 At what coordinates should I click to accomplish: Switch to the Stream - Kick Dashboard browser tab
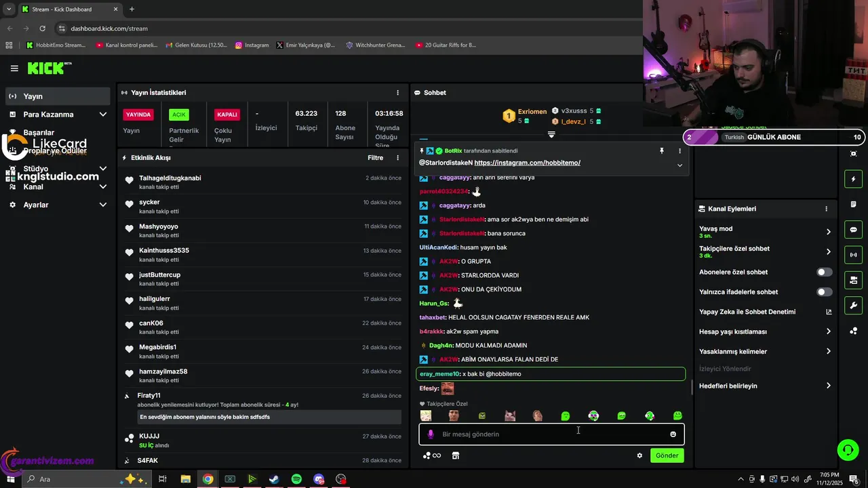point(69,9)
